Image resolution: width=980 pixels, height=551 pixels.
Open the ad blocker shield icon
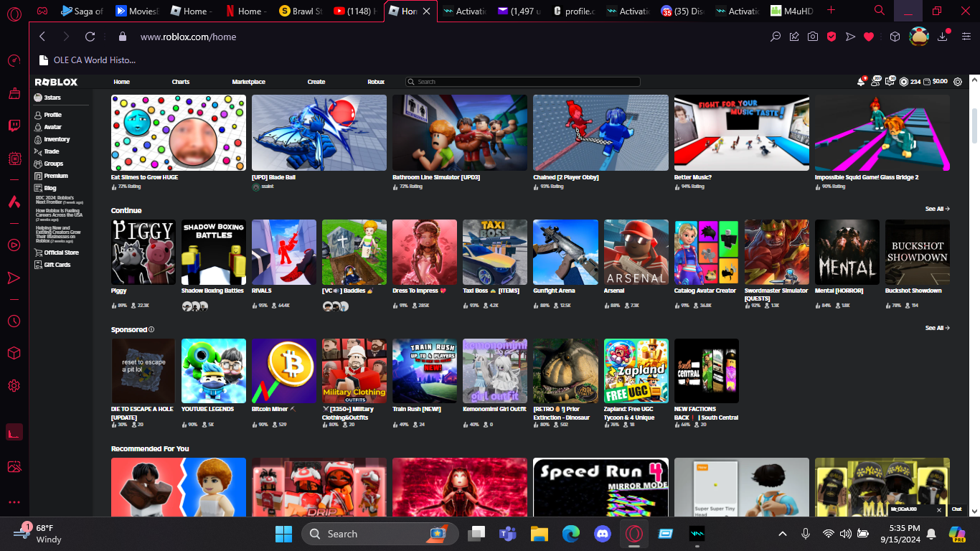coord(831,37)
